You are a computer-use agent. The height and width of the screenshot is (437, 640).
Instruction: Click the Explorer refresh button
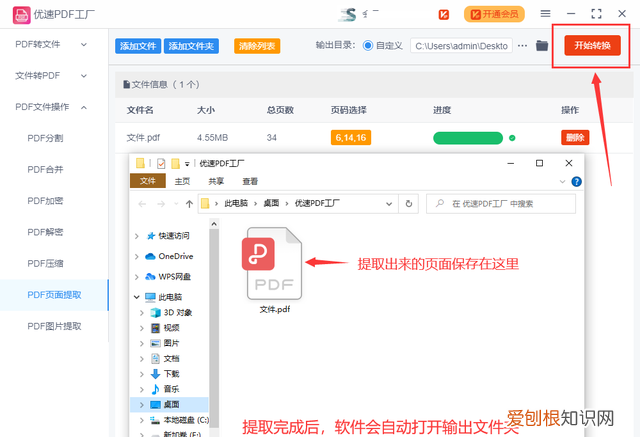point(409,204)
